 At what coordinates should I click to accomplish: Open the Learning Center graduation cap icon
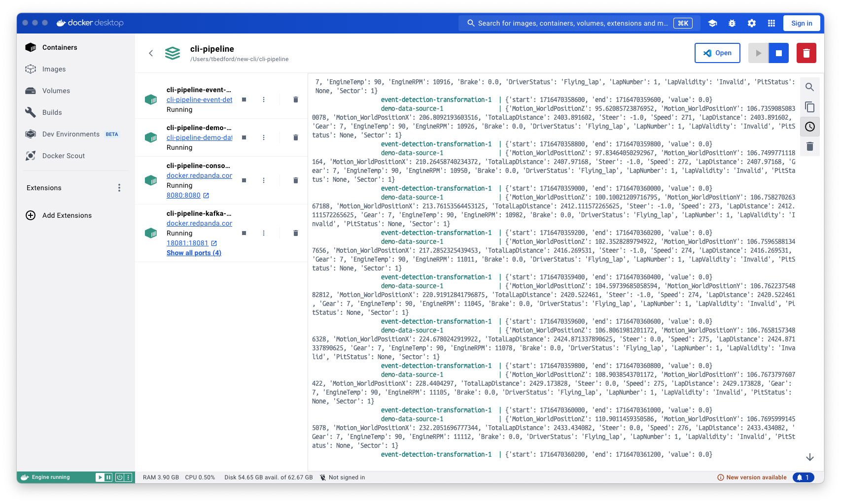coord(712,23)
